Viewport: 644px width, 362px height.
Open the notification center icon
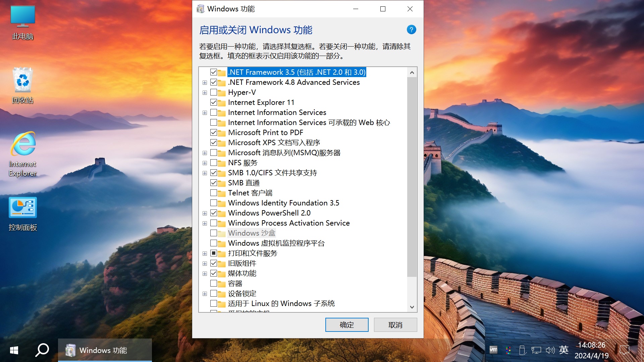click(x=624, y=350)
